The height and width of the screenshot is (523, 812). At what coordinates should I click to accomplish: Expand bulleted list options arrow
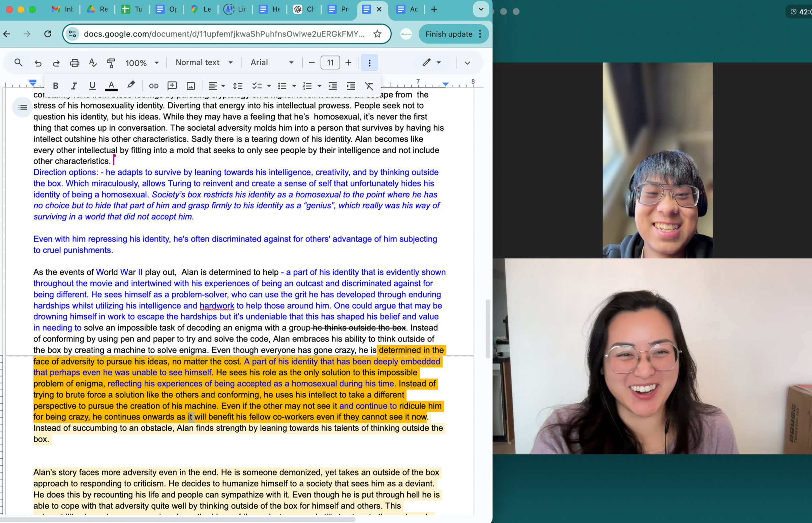[x=294, y=86]
